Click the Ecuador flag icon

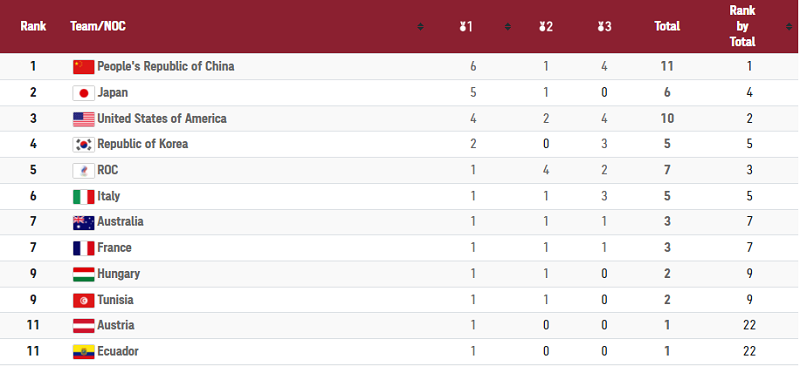(x=84, y=352)
